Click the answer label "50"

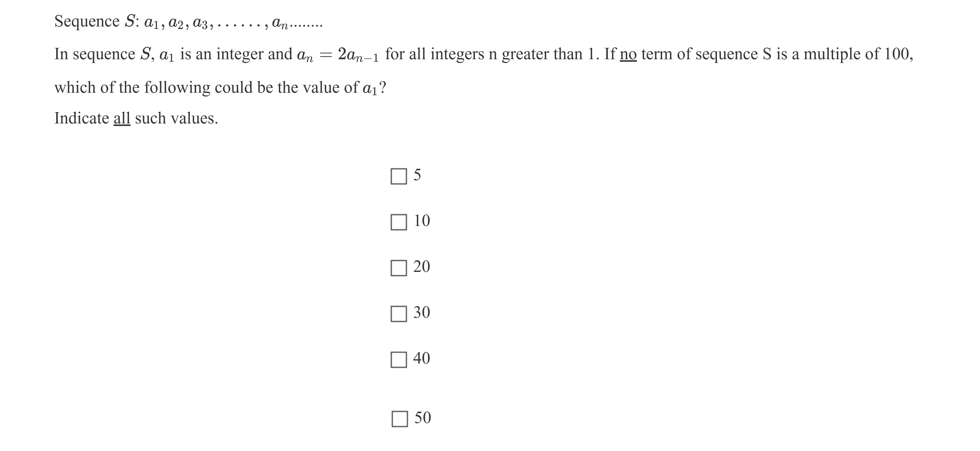(x=422, y=417)
